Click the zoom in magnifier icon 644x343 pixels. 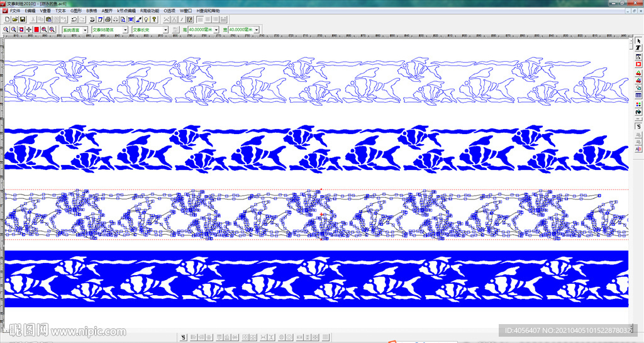coord(6,30)
